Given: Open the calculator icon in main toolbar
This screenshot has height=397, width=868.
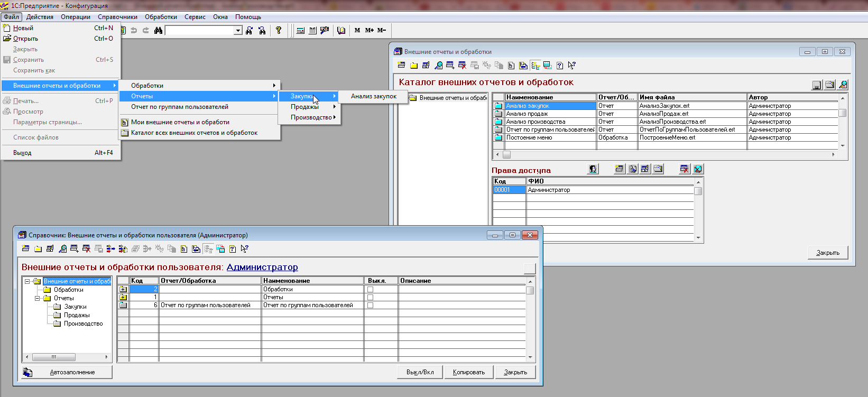Looking at the screenshot, I should coord(300,30).
